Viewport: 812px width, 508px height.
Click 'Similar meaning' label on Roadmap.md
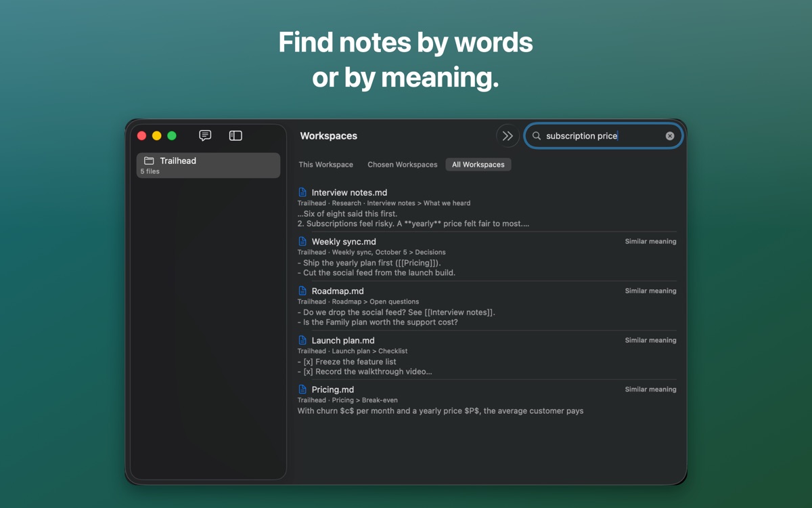point(651,291)
